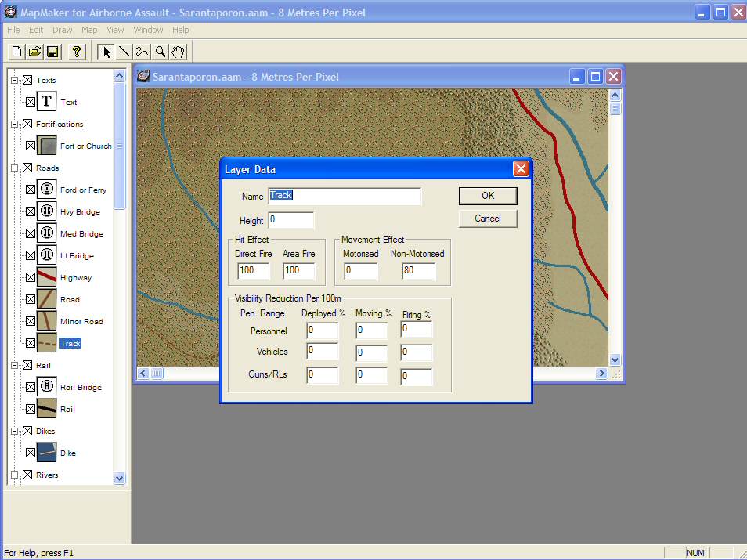Viewport: 747px width, 560px height.
Task: Click the Personnel Deployed % field
Action: pyautogui.click(x=322, y=331)
